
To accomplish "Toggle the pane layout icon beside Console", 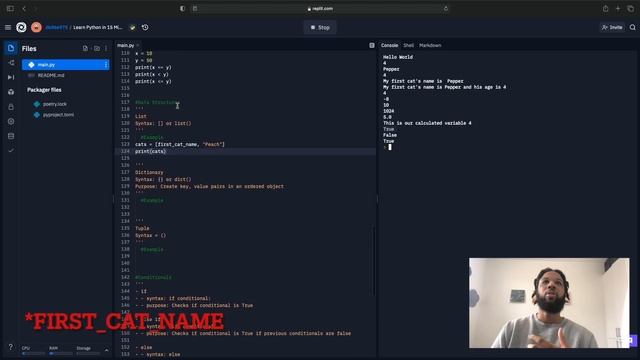I will pyautogui.click(x=371, y=45).
